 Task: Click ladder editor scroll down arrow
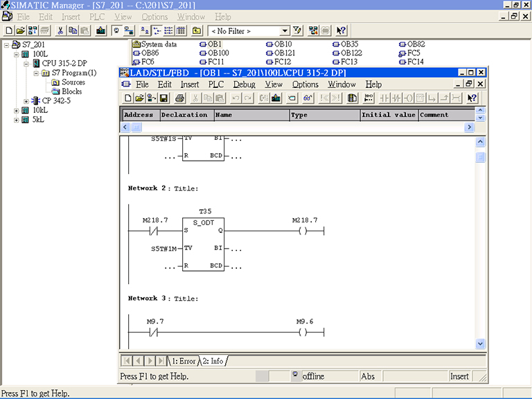(480, 344)
